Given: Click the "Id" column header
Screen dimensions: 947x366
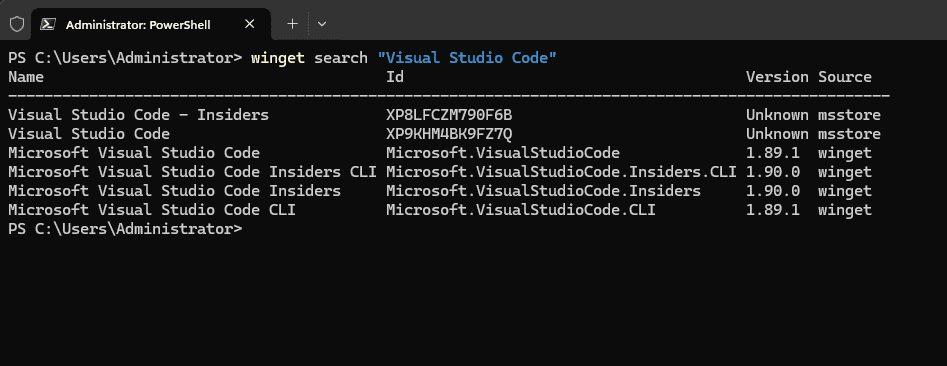Looking at the screenshot, I should [x=395, y=77].
